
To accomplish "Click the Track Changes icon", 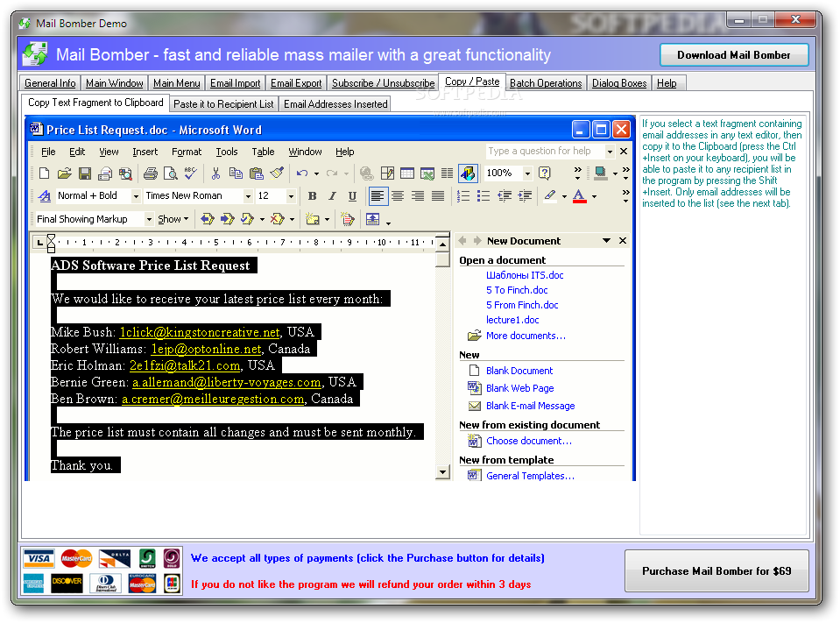I will 348,219.
